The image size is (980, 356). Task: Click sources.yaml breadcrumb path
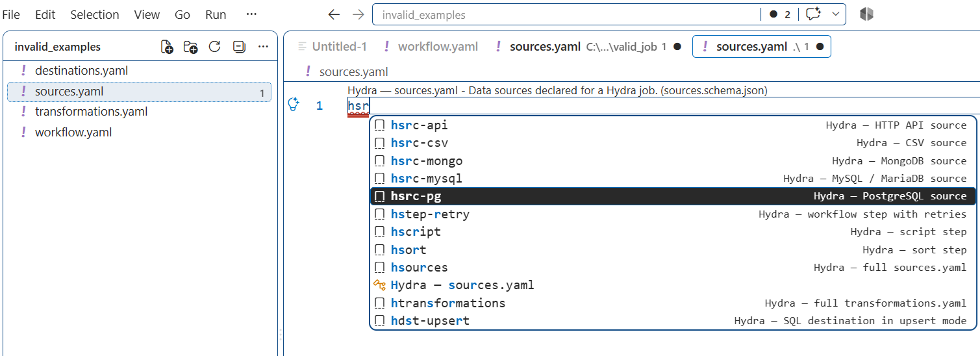coord(354,72)
